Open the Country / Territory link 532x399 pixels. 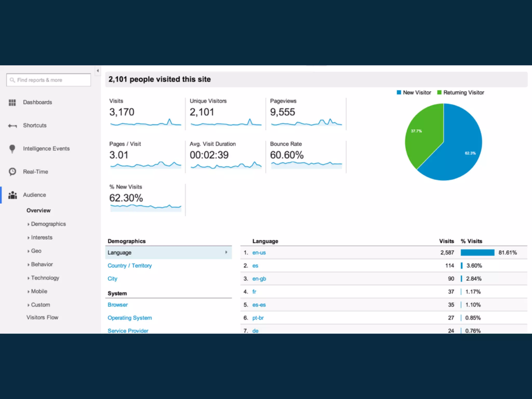[130, 265]
